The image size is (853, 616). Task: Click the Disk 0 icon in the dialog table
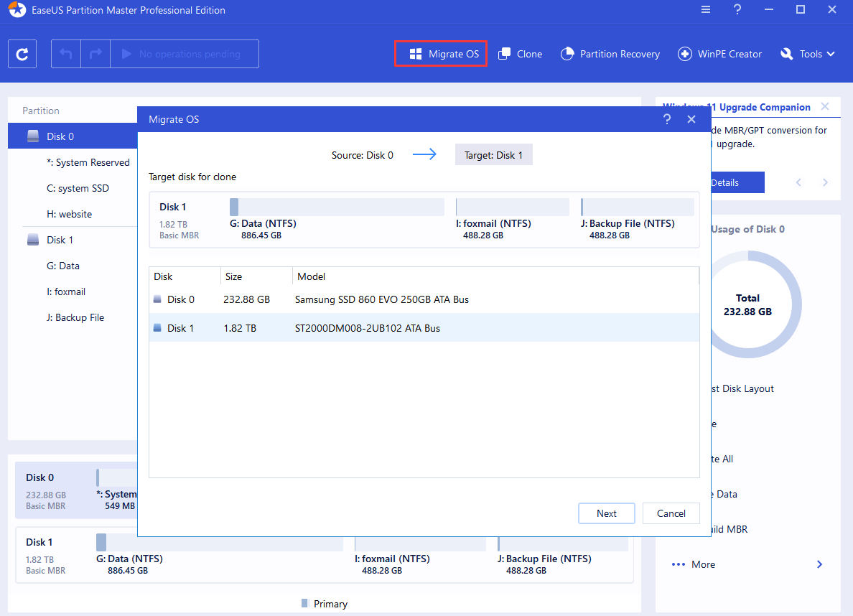click(157, 299)
